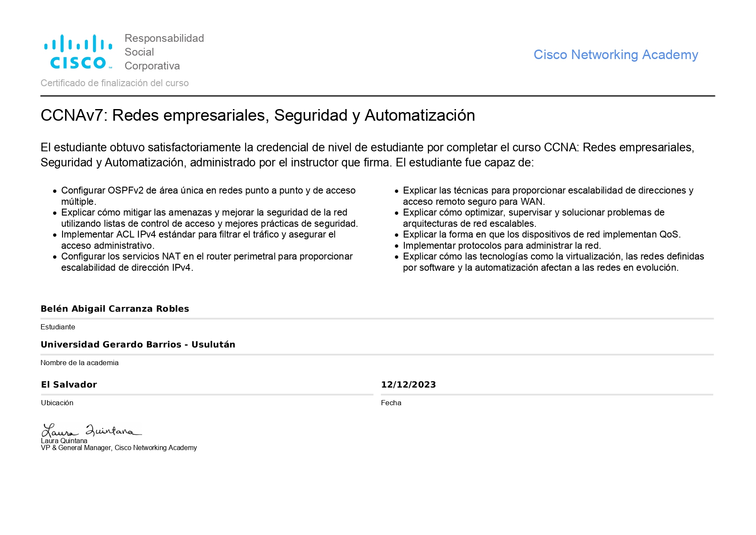Select the Estudiante field label
The height and width of the screenshot is (535, 756).
[x=58, y=327]
